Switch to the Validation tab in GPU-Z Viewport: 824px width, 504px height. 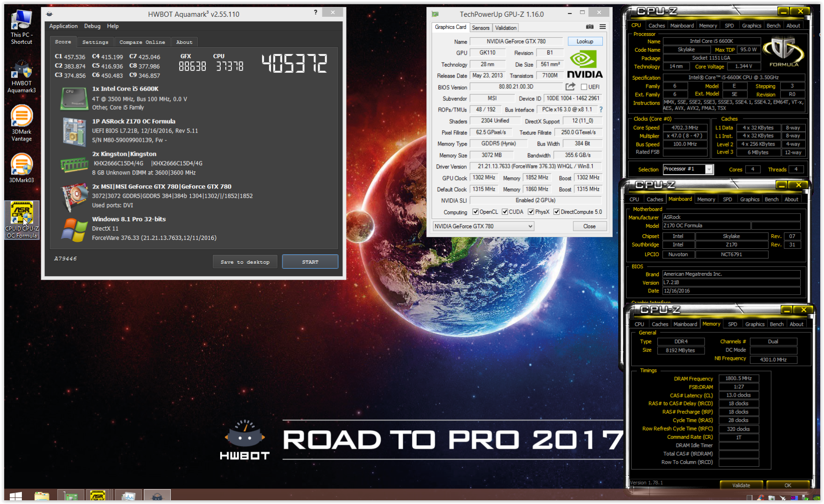506,28
